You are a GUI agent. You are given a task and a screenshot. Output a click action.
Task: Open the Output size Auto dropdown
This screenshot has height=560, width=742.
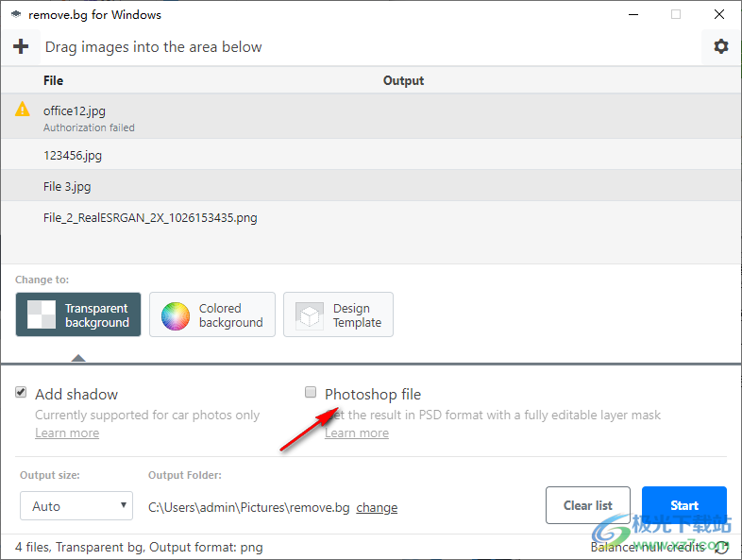(76, 506)
